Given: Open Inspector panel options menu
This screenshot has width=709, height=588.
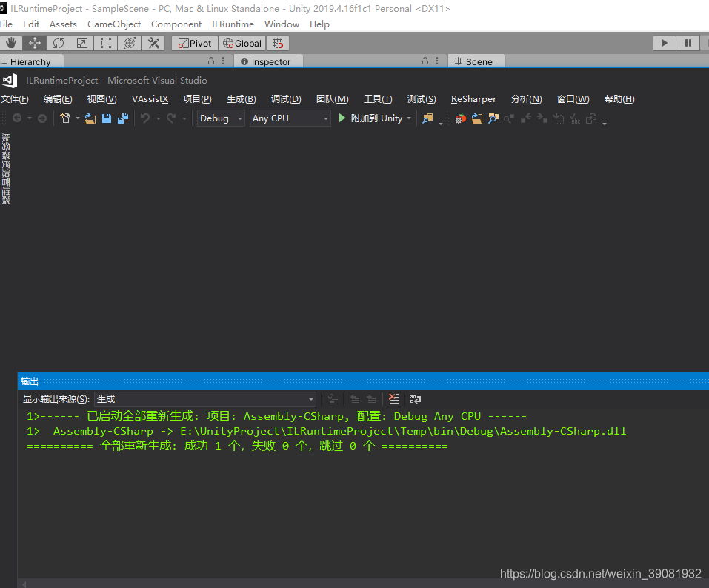Looking at the screenshot, I should 437,61.
